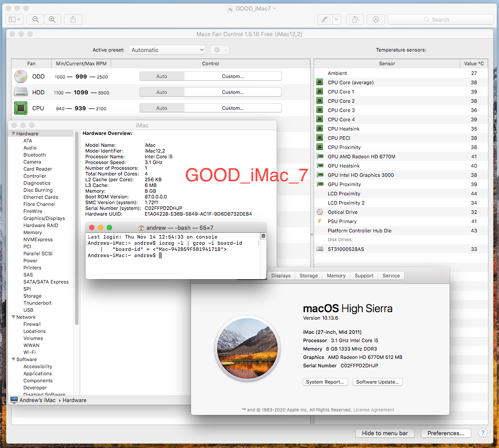Image resolution: width=499 pixels, height=448 pixels.
Task: Click Hide to menu bar
Action: point(385,433)
